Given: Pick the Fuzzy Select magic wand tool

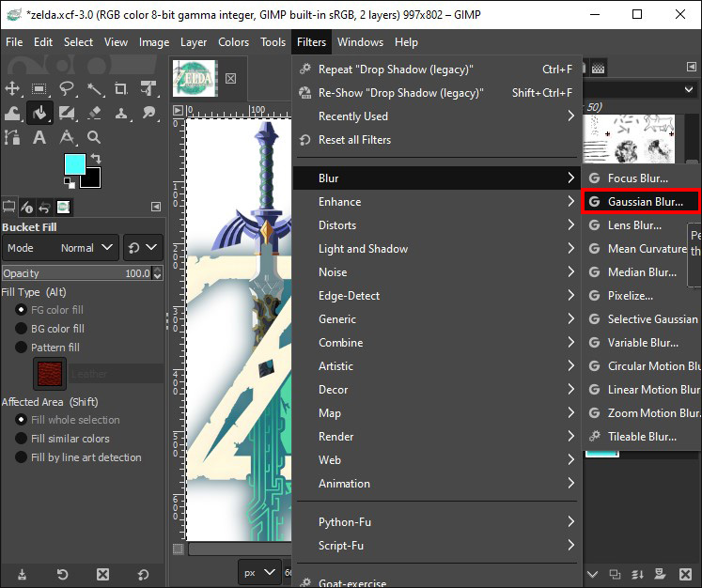Looking at the screenshot, I should pos(94,89).
